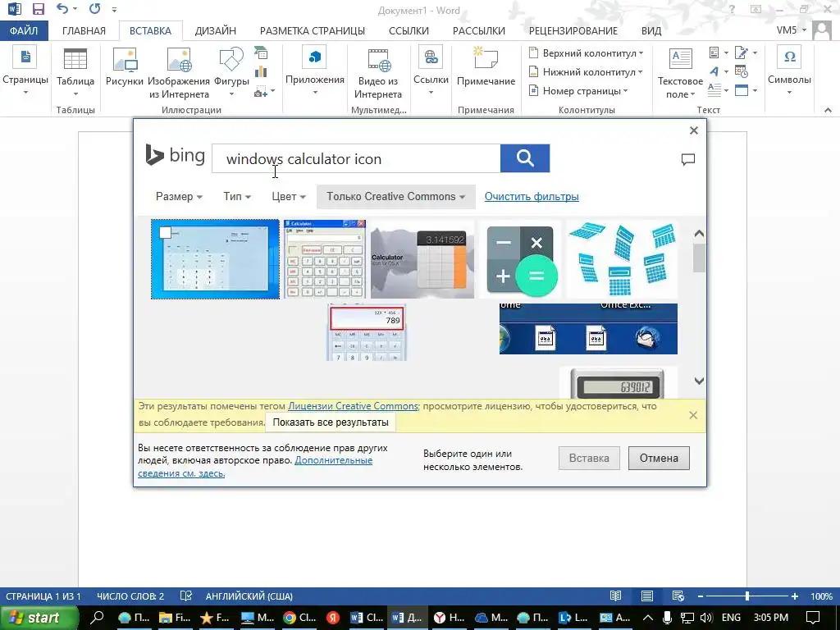
Task: Open the Ссылки links group
Action: coord(431,71)
